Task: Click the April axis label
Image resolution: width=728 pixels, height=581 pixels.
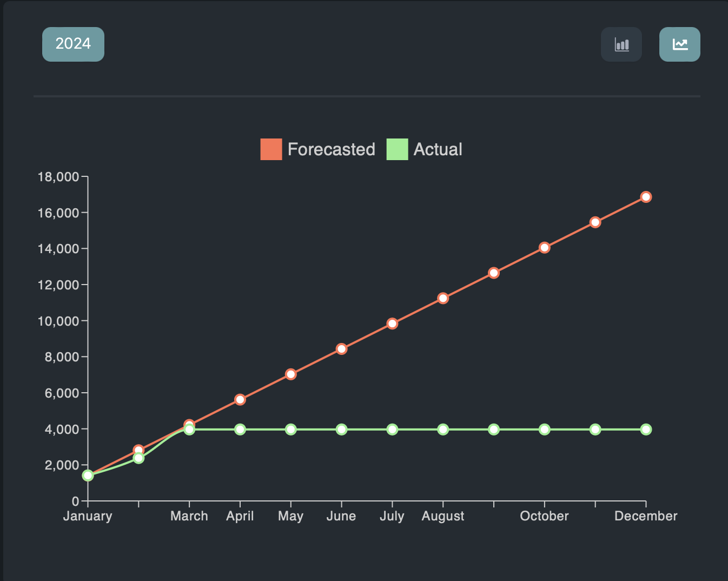Action: click(240, 516)
